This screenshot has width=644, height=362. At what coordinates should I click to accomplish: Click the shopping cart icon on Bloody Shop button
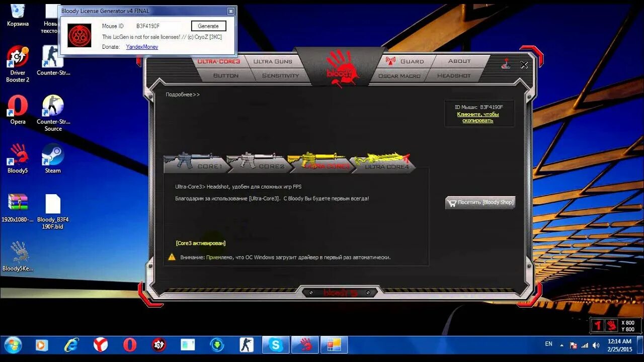[x=452, y=202]
